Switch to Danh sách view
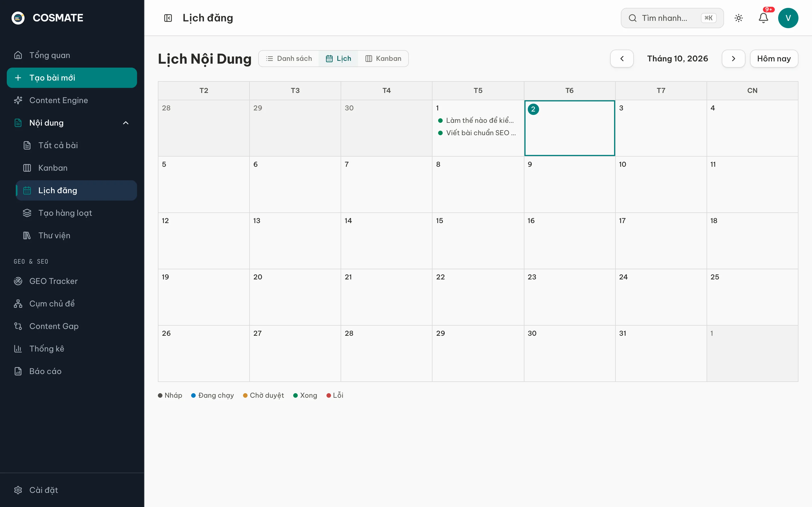The width and height of the screenshot is (812, 507). point(289,59)
